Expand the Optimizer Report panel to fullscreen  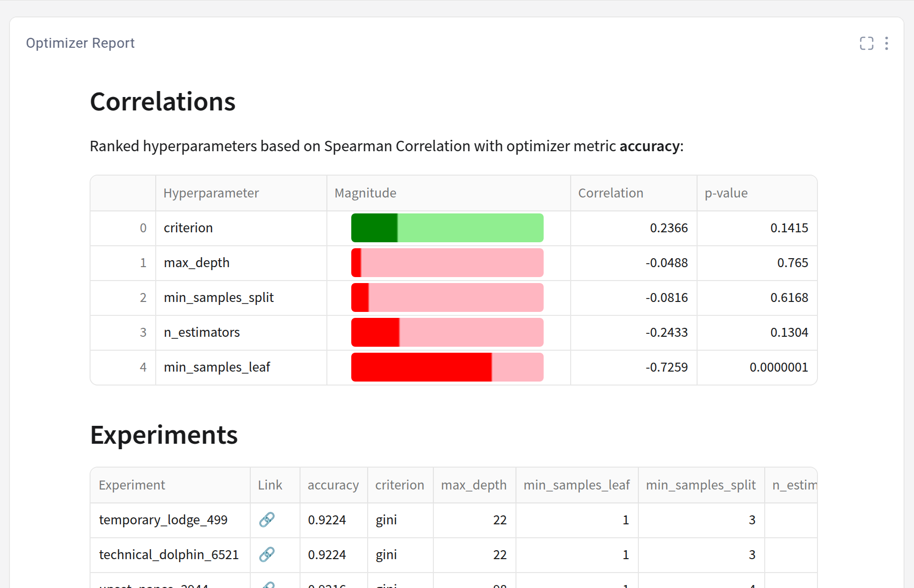tap(866, 43)
